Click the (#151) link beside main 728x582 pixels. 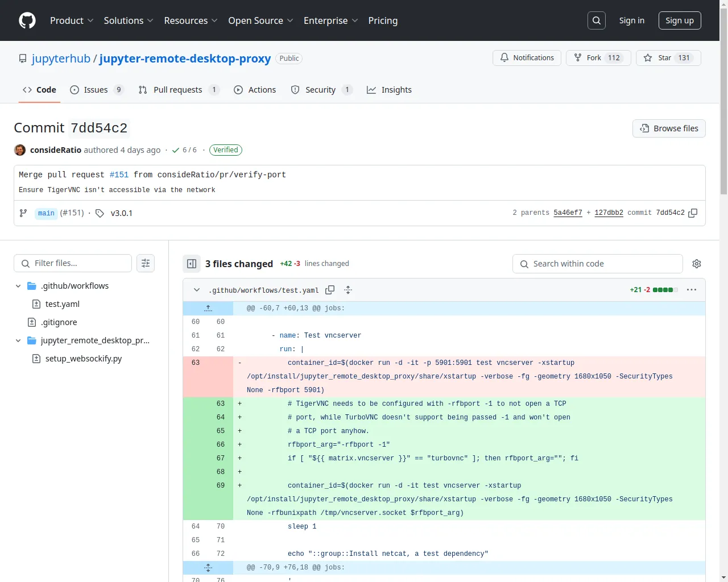click(72, 213)
